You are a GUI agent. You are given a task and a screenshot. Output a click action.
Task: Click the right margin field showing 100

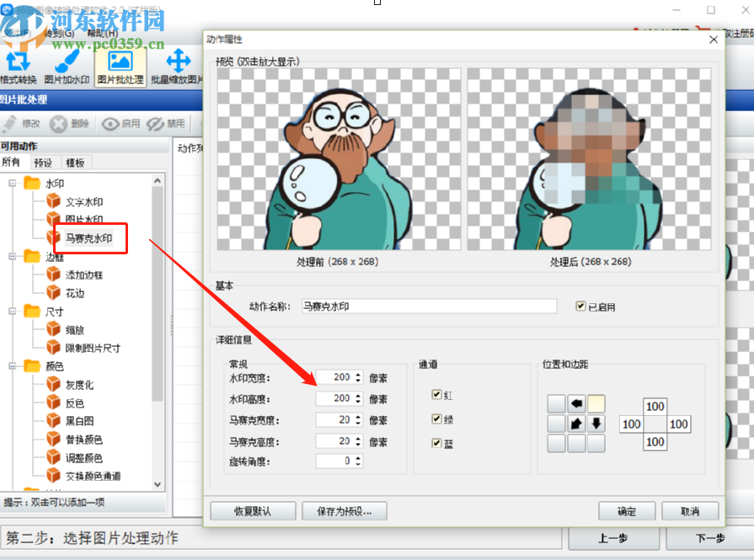coord(678,424)
